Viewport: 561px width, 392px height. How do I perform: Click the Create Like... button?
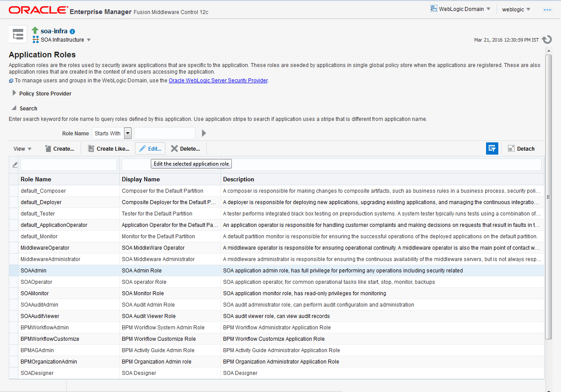pos(109,149)
